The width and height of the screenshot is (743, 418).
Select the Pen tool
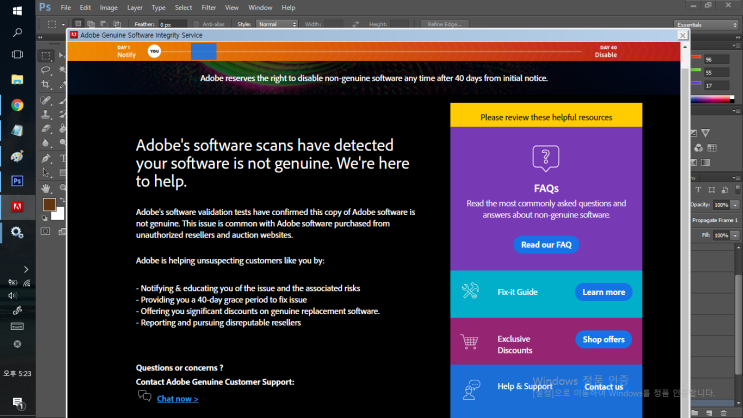pyautogui.click(x=46, y=158)
